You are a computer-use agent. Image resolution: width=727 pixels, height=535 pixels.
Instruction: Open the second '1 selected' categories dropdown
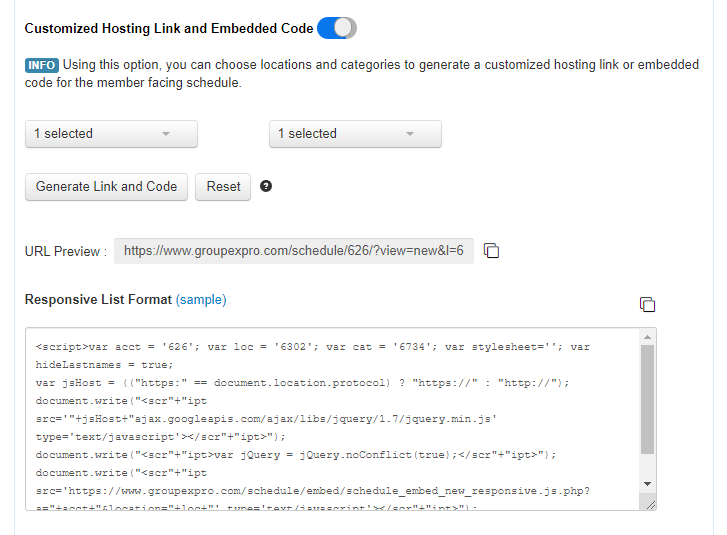coord(355,134)
